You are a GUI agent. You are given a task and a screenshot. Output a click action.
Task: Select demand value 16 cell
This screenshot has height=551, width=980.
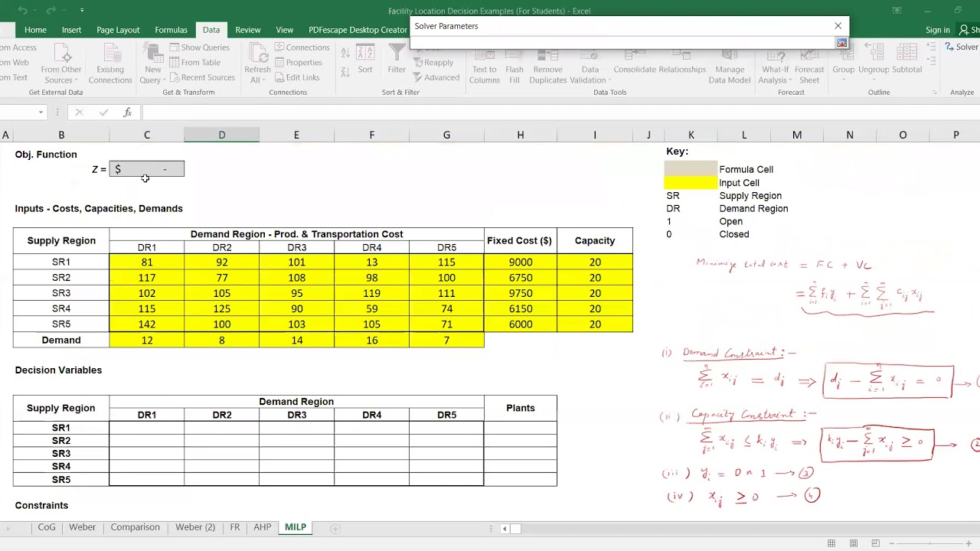point(372,340)
